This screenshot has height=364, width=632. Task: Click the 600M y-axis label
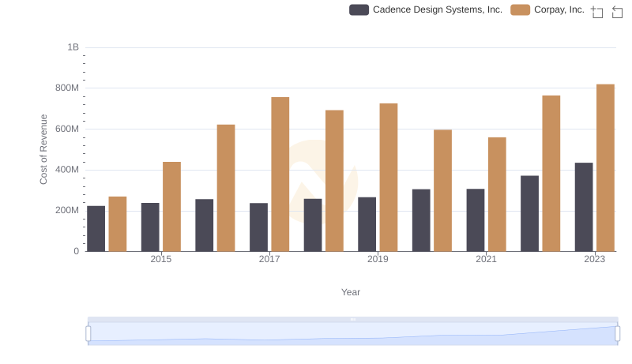(x=67, y=129)
